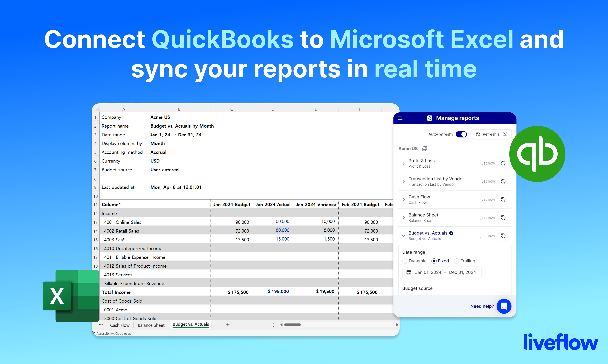Select column A header
This screenshot has height=364, width=608.
(124, 109)
